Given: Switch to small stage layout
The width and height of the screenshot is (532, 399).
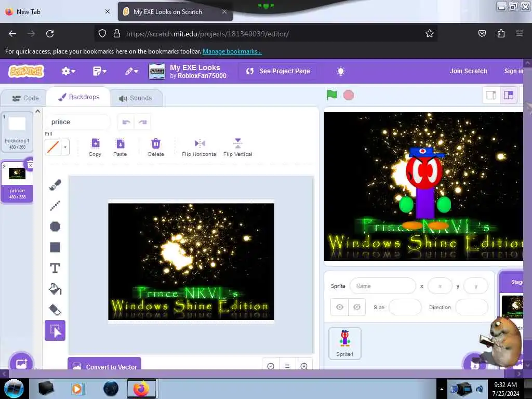Looking at the screenshot, I should tap(491, 96).
